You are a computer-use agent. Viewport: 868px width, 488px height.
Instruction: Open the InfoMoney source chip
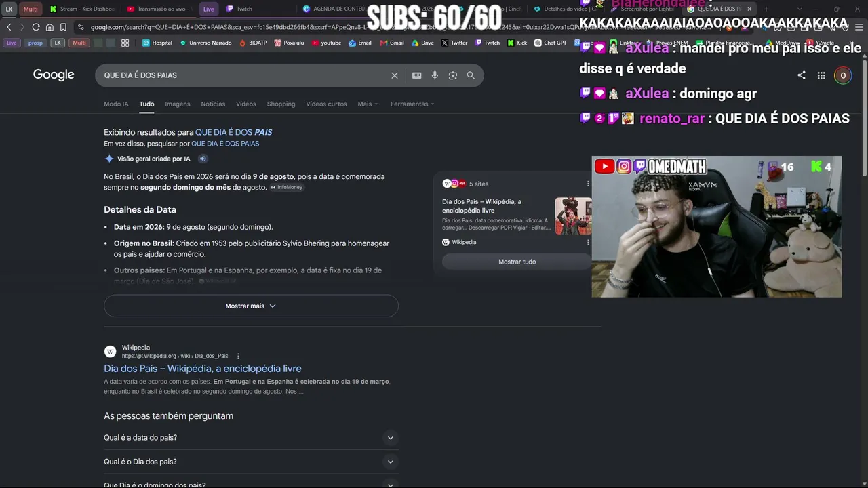(286, 187)
